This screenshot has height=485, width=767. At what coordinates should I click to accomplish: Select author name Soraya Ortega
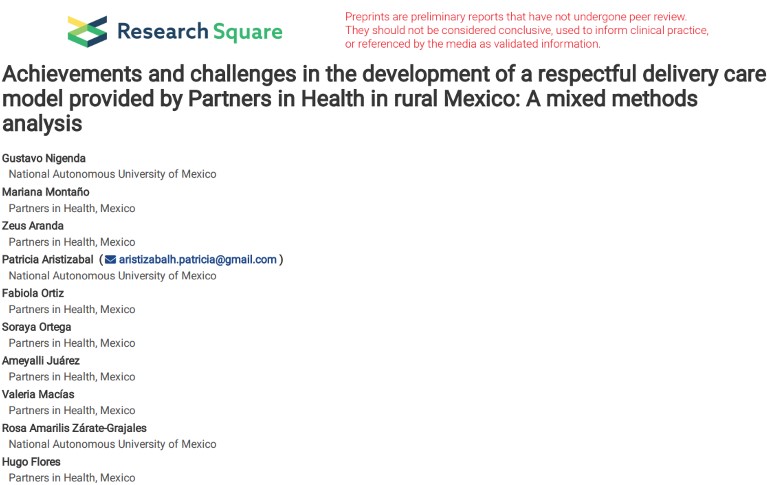click(x=37, y=327)
